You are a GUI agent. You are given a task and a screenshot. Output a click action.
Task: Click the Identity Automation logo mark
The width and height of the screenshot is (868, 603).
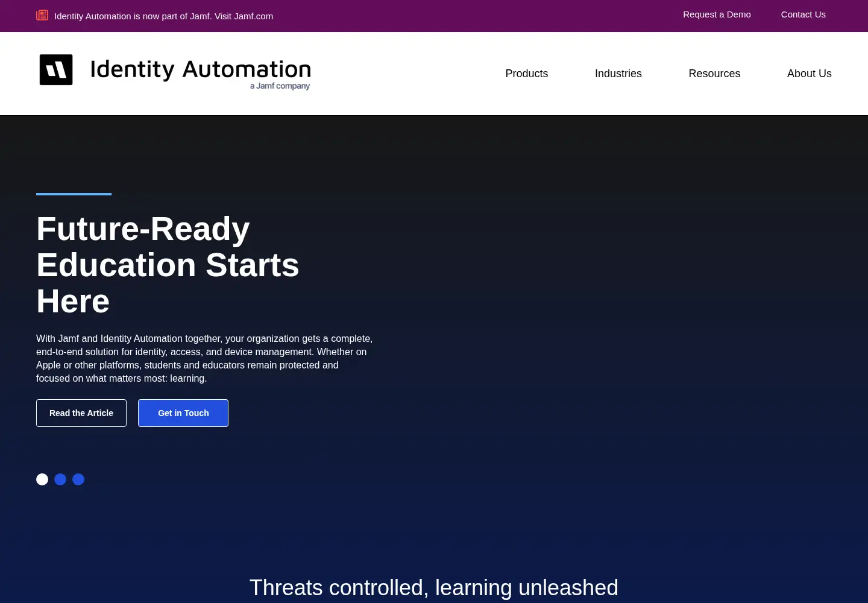point(56,70)
